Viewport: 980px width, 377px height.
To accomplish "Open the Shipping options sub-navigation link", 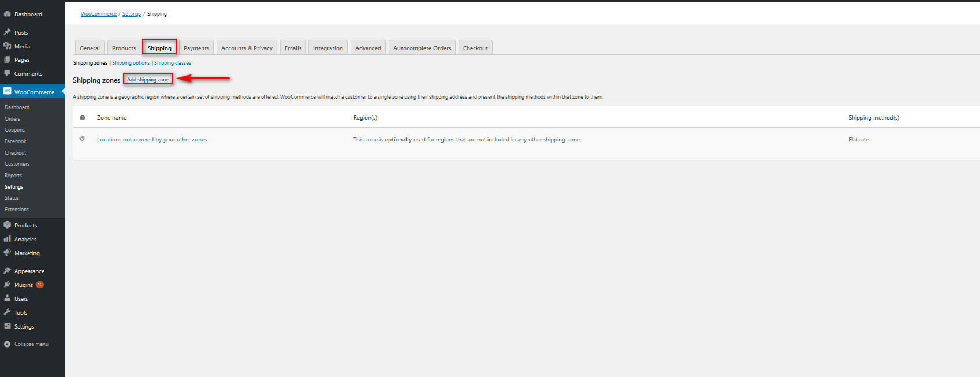I will pos(131,63).
